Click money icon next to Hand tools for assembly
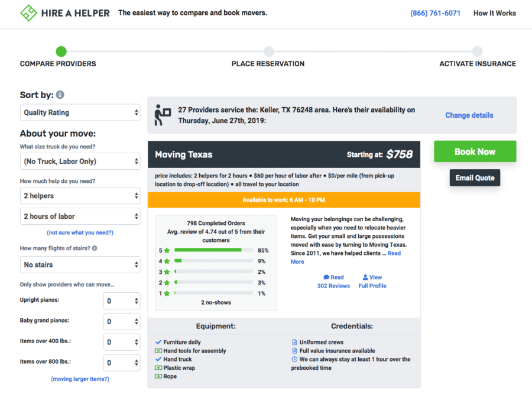Screen dimensions: 532x394 (x=158, y=351)
